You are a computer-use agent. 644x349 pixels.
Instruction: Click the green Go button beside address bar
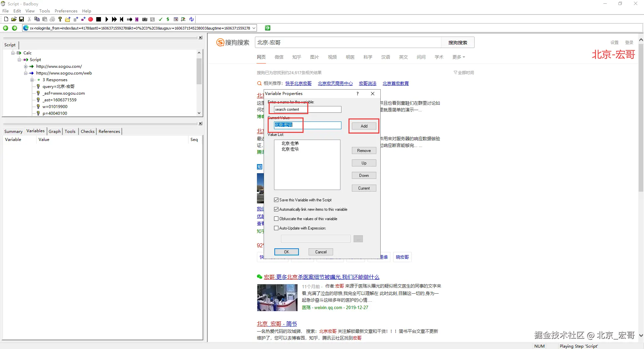[x=267, y=28]
